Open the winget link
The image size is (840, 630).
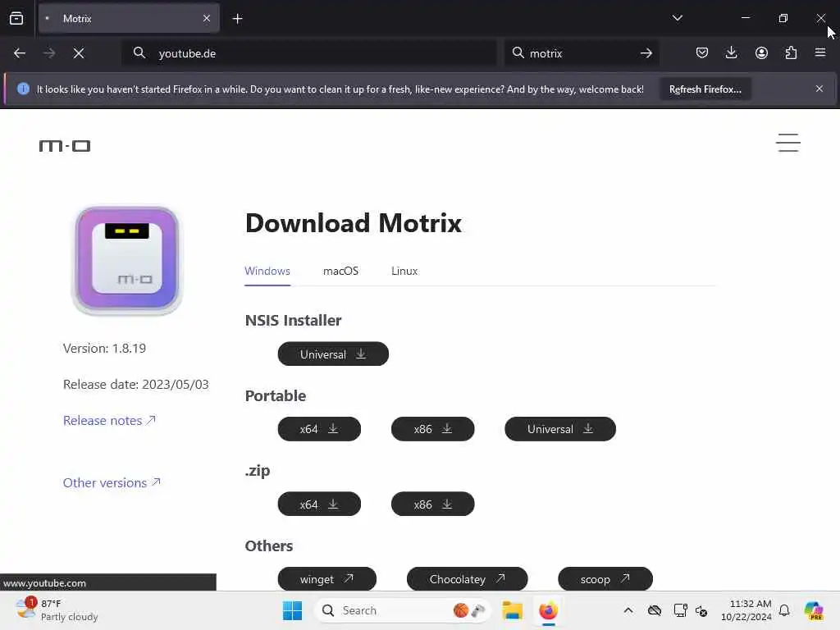(x=326, y=579)
